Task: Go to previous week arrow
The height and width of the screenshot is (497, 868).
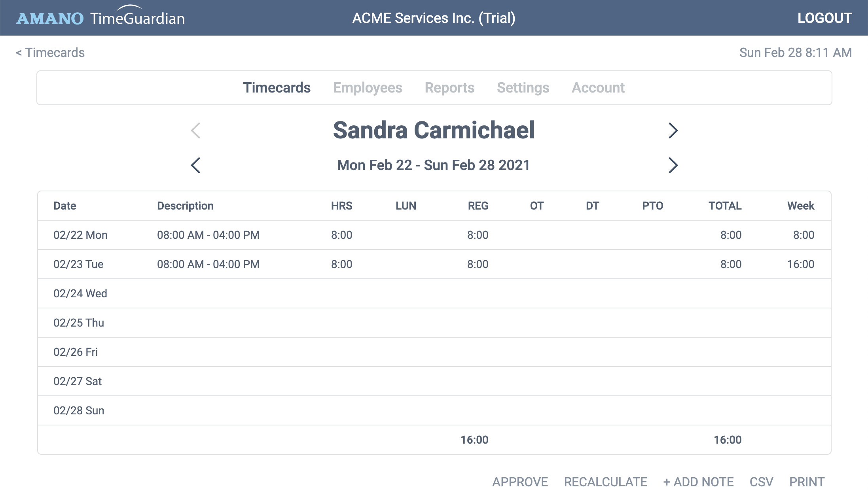Action: point(195,165)
